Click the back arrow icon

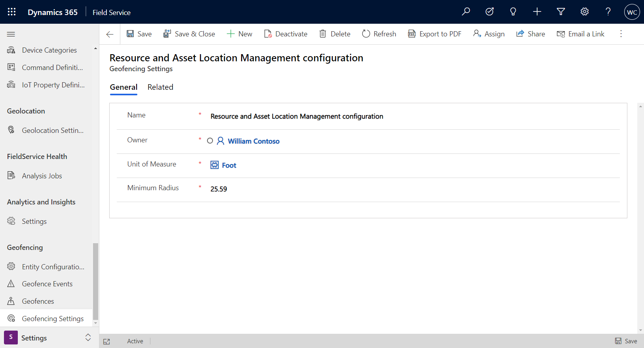[110, 34]
